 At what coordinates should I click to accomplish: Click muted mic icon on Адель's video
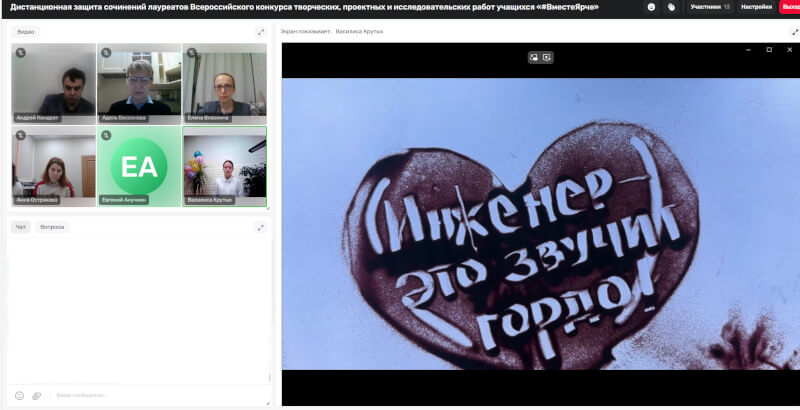105,52
